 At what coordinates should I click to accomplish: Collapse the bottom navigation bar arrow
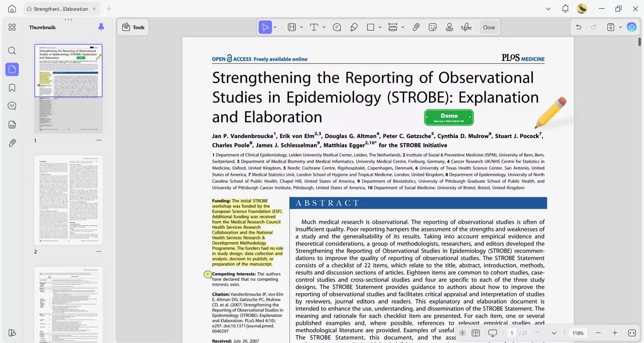[x=462, y=333]
